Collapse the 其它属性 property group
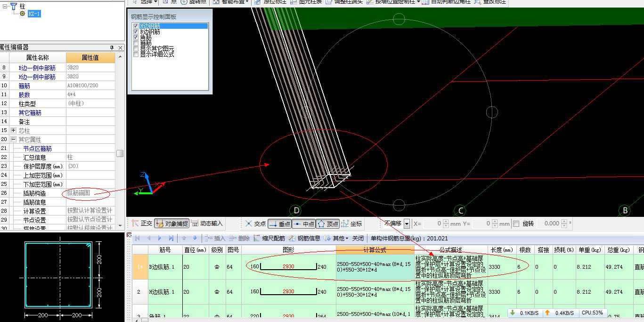 coord(13,140)
